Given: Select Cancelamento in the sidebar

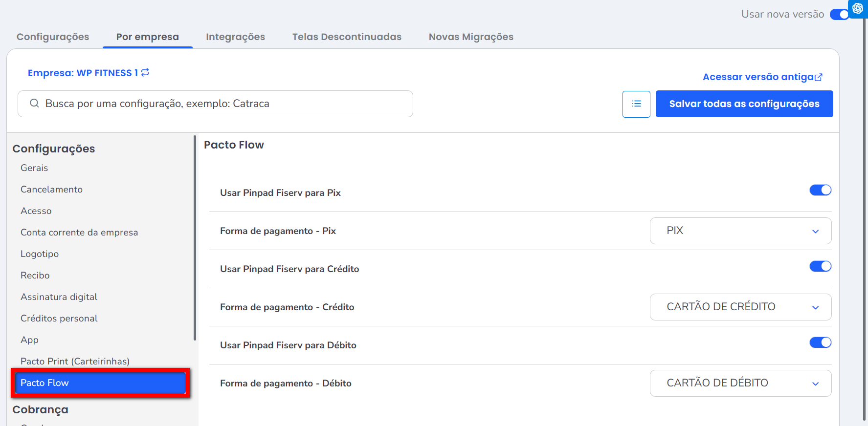Looking at the screenshot, I should (51, 190).
